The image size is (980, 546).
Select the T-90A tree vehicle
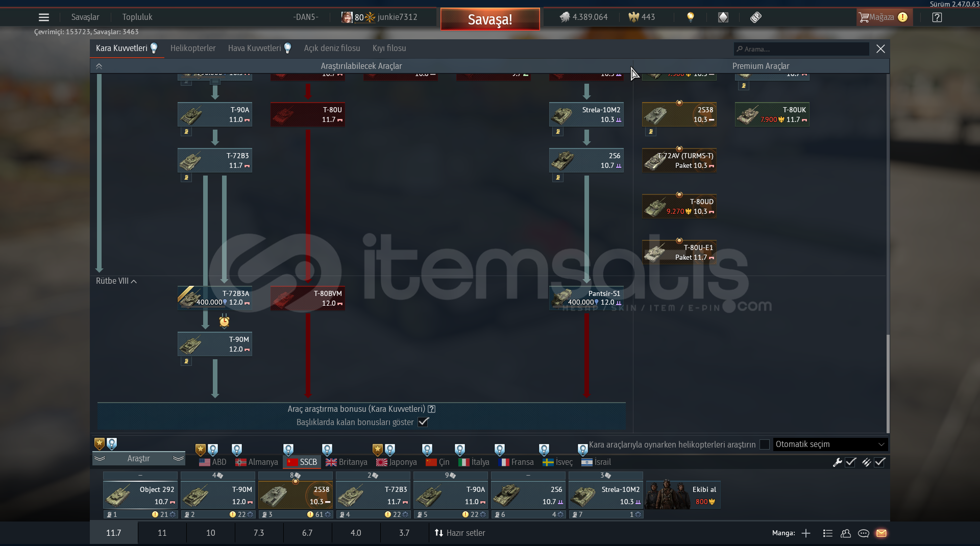click(x=215, y=115)
